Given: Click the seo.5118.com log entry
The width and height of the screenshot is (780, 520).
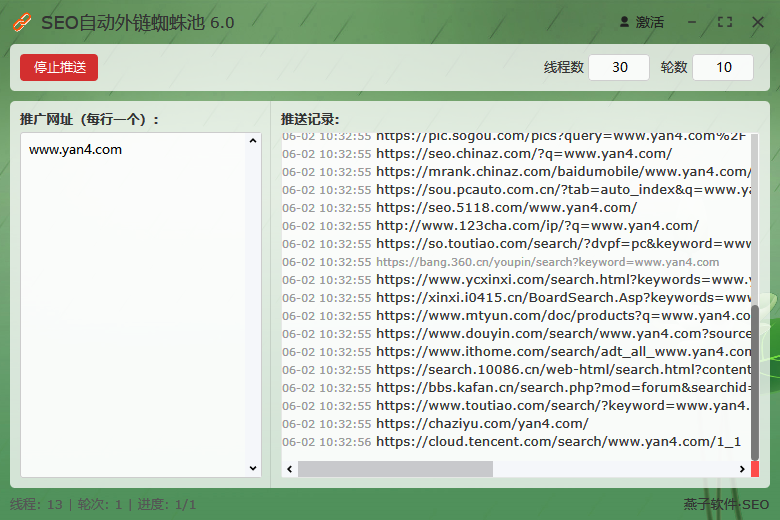Looking at the screenshot, I should (506, 208).
